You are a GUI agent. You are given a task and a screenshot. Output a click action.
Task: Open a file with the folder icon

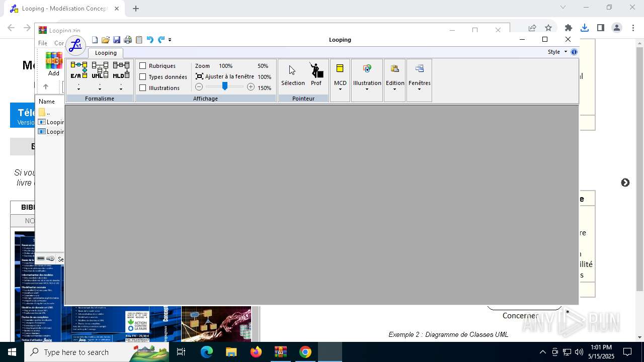(106, 40)
